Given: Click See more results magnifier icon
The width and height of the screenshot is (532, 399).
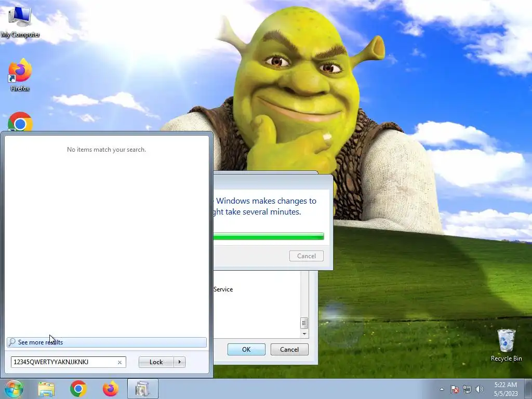Looking at the screenshot, I should point(12,342).
